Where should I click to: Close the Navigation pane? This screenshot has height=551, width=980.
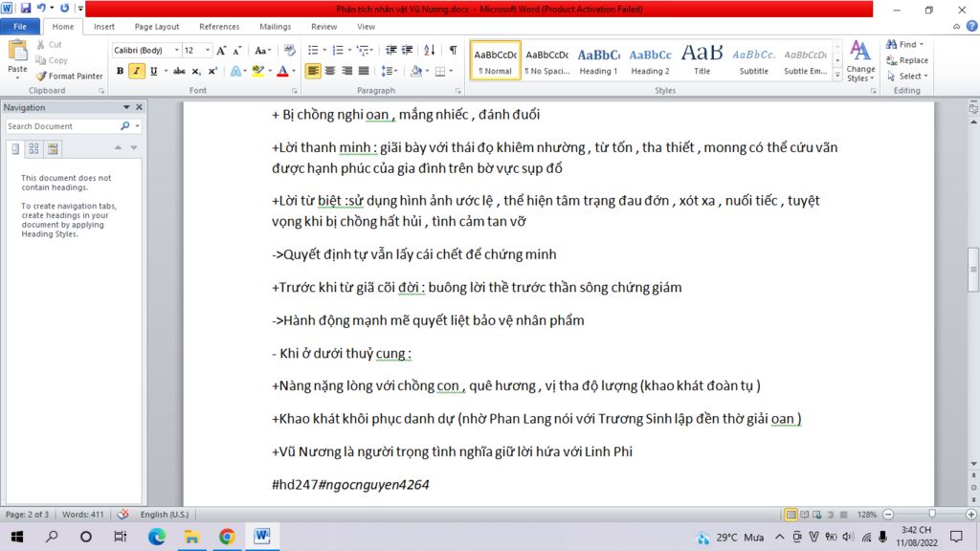point(140,107)
